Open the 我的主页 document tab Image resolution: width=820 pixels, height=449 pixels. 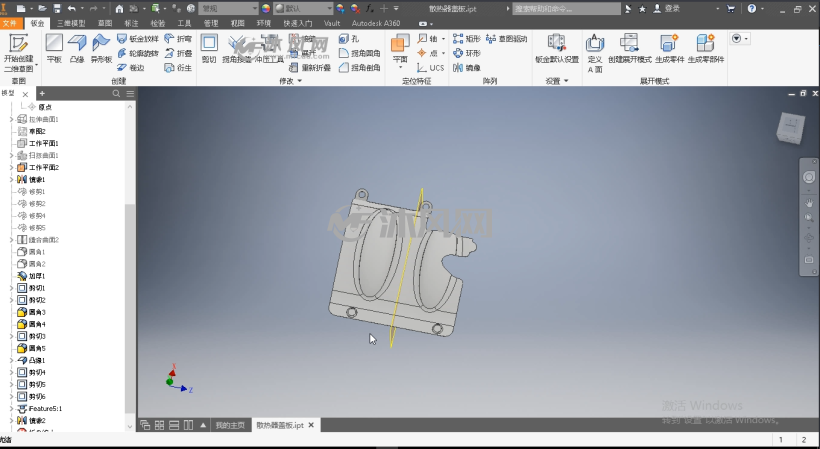click(230, 425)
